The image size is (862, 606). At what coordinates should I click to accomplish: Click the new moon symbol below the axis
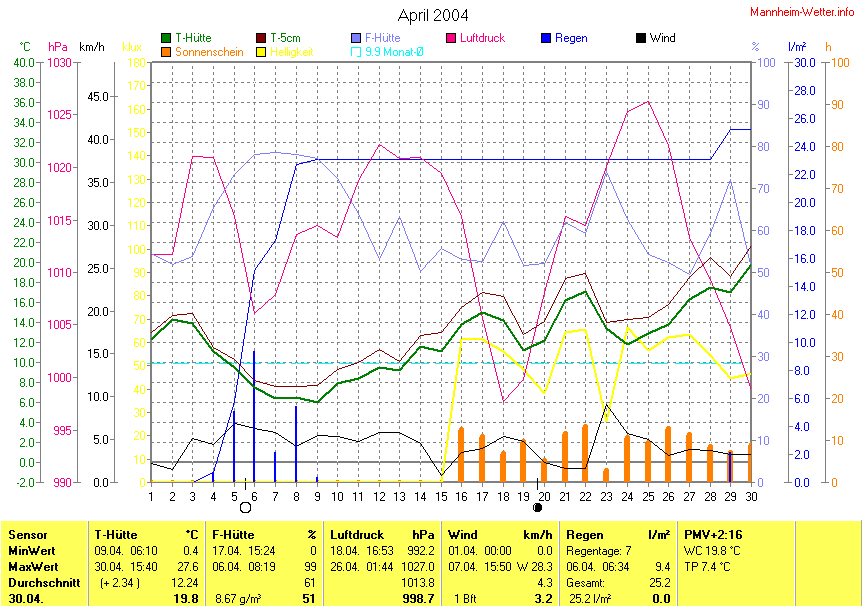tap(538, 507)
